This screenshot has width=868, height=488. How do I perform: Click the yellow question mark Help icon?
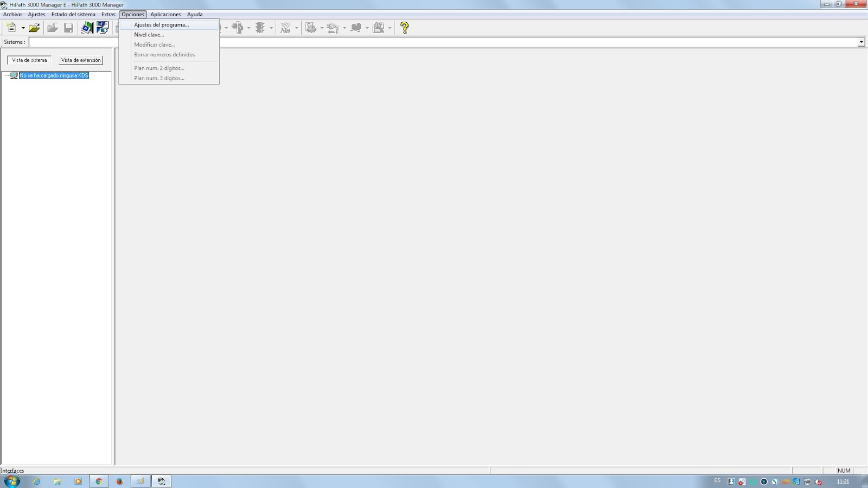[x=405, y=27]
